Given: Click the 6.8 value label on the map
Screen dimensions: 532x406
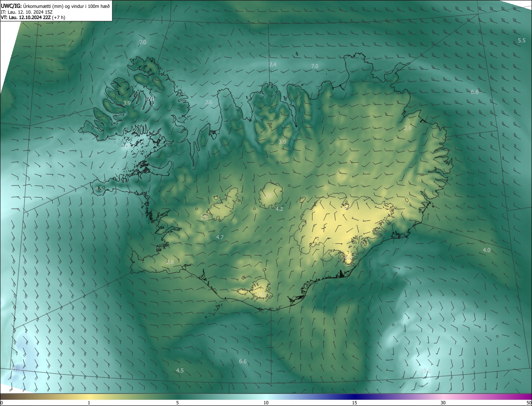Looking at the screenshot, I should click(x=475, y=92).
